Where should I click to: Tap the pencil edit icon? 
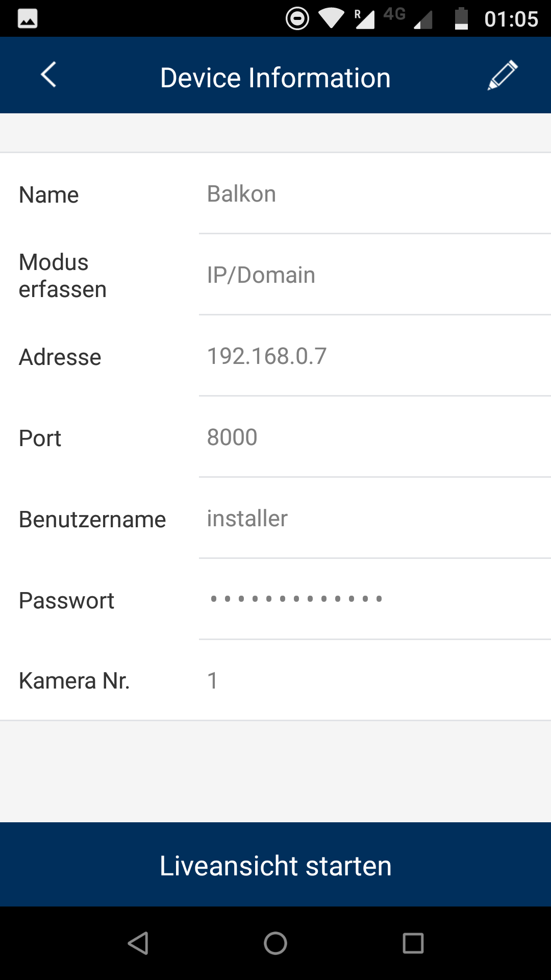tap(503, 76)
